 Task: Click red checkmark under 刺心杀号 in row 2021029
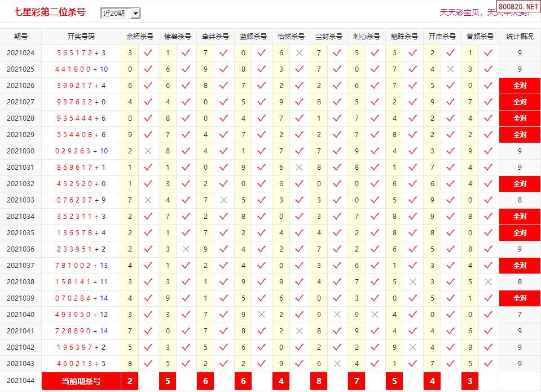[375, 135]
